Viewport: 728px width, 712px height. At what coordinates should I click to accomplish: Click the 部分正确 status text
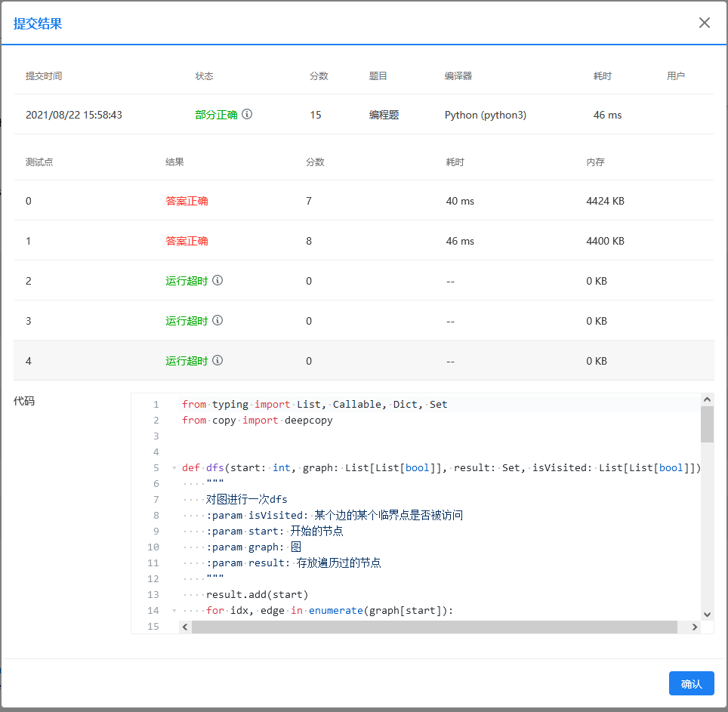pyautogui.click(x=216, y=115)
